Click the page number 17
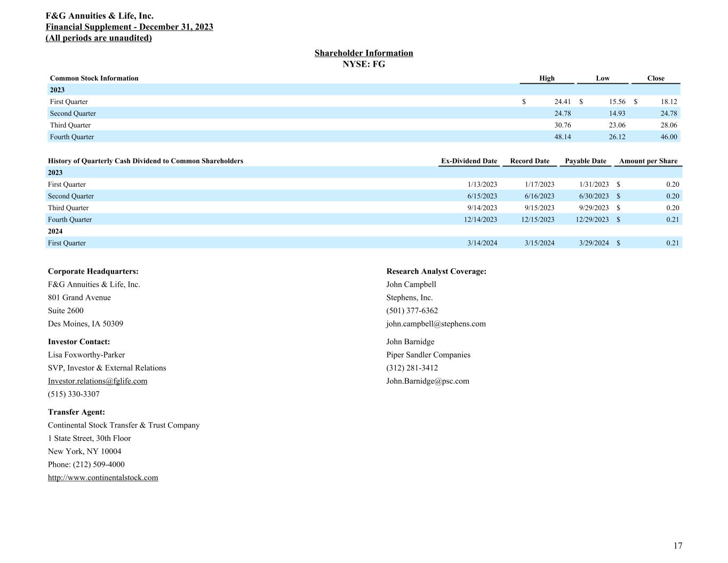This screenshot has width=728, height=563. 677,546
